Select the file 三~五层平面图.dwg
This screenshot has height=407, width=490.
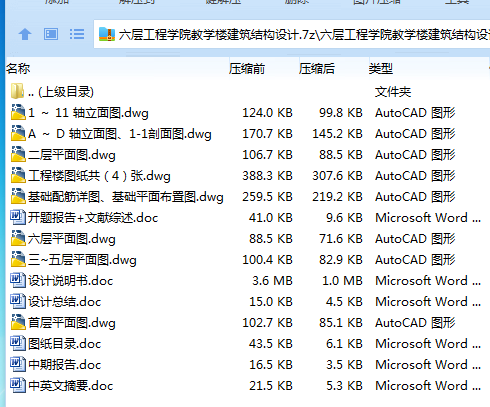[82, 260]
